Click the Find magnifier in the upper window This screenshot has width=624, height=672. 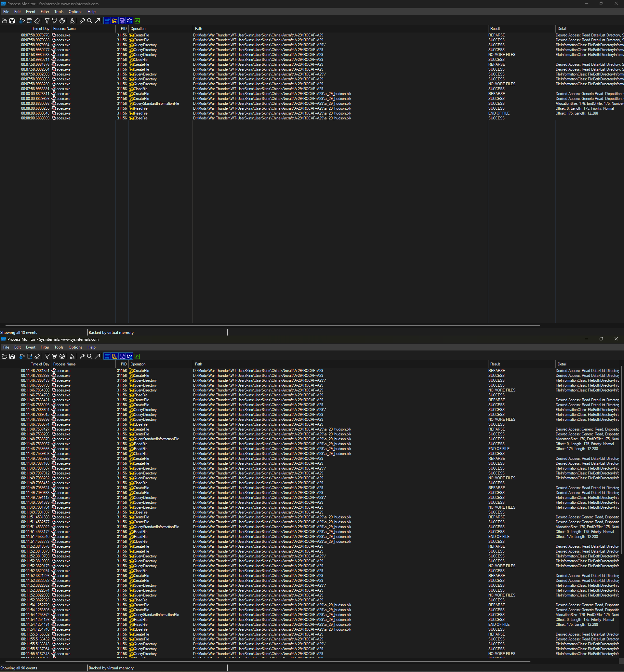(89, 21)
